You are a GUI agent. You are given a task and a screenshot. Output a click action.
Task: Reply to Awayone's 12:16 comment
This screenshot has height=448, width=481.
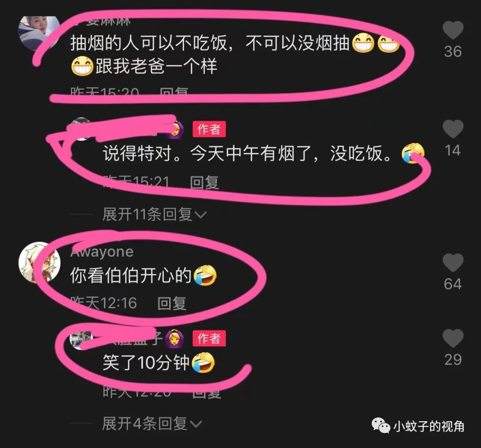click(x=171, y=304)
